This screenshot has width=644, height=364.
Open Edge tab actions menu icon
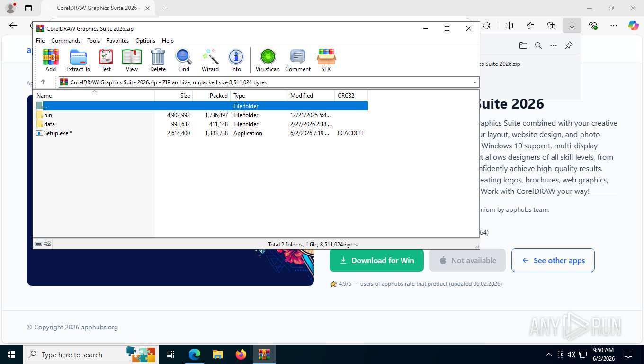coord(28,8)
